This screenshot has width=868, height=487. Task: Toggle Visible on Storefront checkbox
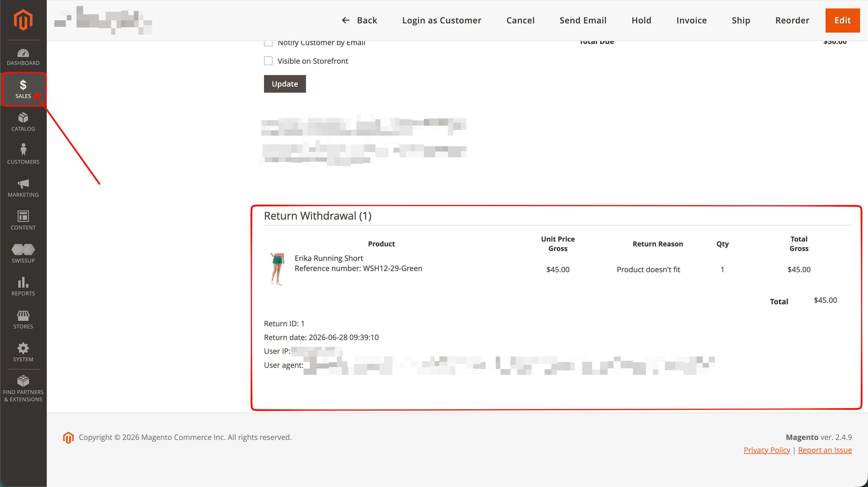pos(268,61)
